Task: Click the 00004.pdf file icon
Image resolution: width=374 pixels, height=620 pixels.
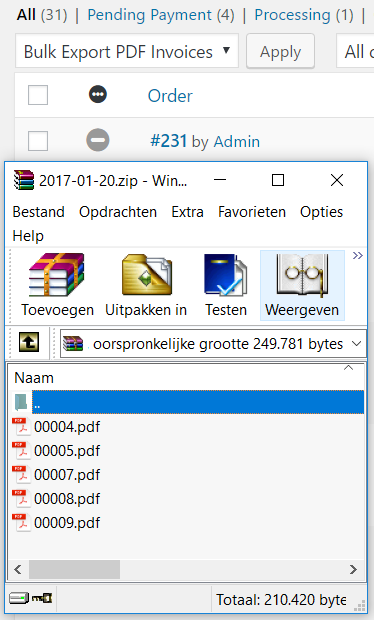Action: pyautogui.click(x=22, y=427)
